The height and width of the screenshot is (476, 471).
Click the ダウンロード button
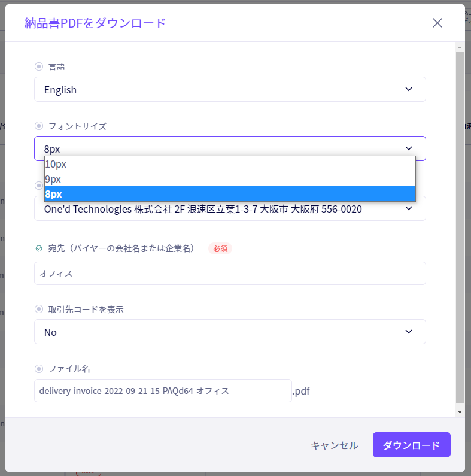412,445
